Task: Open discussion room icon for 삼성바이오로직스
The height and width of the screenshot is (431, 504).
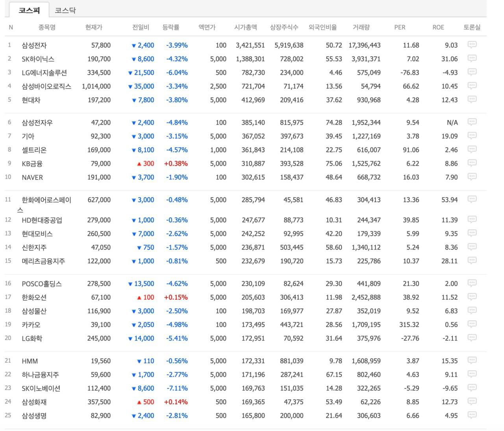Action: click(x=472, y=85)
